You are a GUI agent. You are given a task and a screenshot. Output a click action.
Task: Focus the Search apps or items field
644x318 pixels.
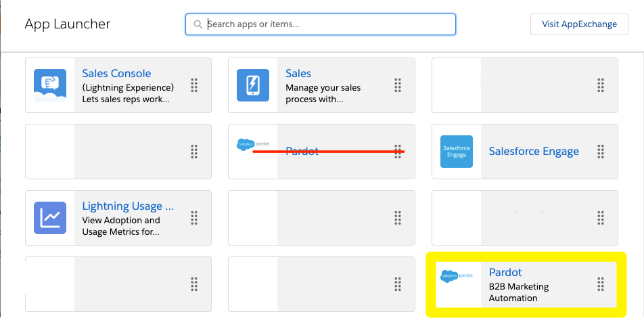pos(321,24)
